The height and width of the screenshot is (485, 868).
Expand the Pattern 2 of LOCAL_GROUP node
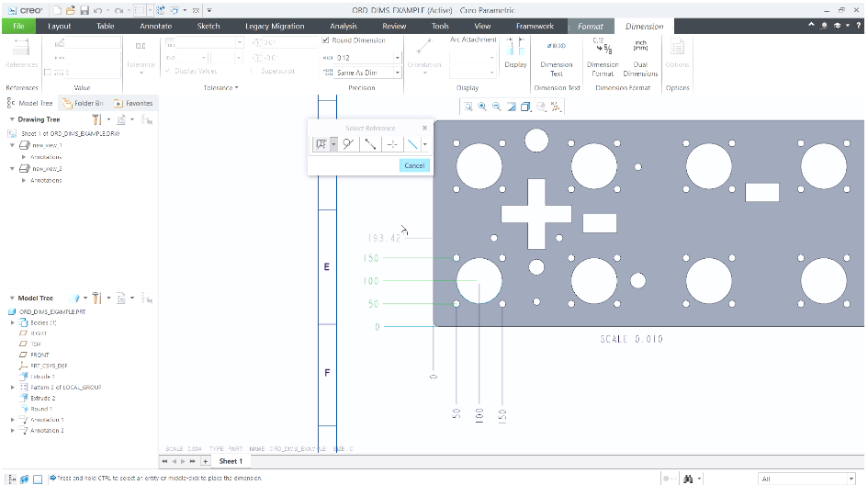12,388
